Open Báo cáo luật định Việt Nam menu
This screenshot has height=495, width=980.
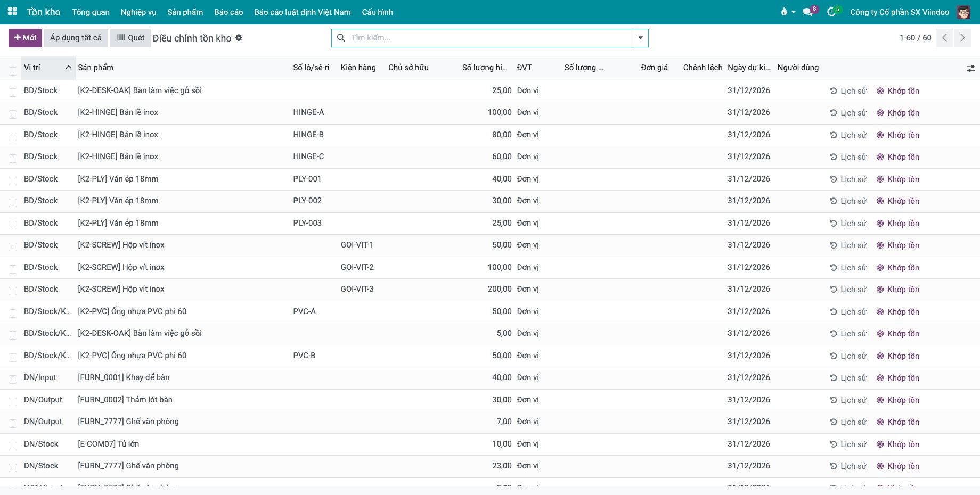pos(303,12)
